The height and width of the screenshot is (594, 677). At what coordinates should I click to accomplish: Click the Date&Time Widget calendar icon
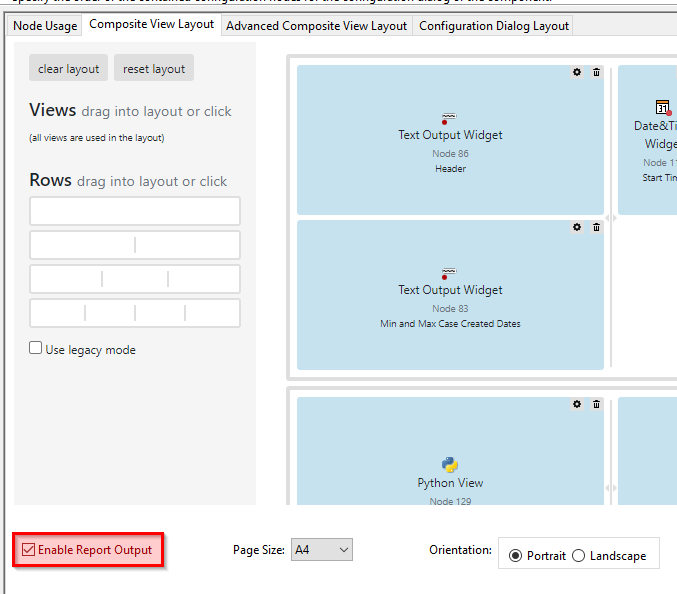663,107
